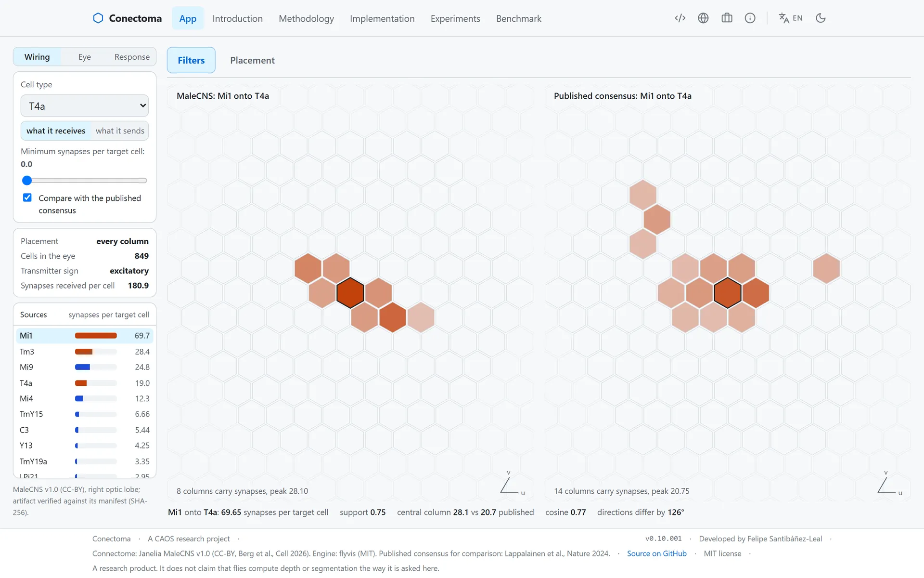The width and height of the screenshot is (924, 578).
Task: Open the briefcase icon in header
Action: (727, 18)
